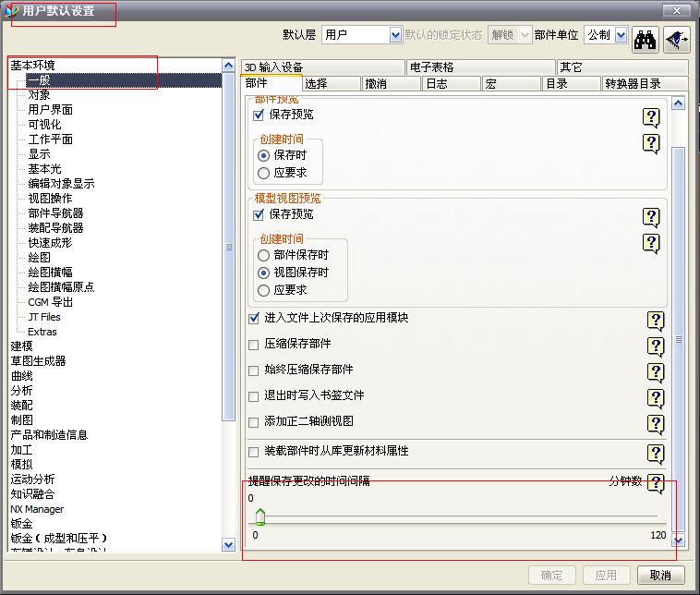Open help for 模型视图预览 创建时间

click(x=651, y=244)
